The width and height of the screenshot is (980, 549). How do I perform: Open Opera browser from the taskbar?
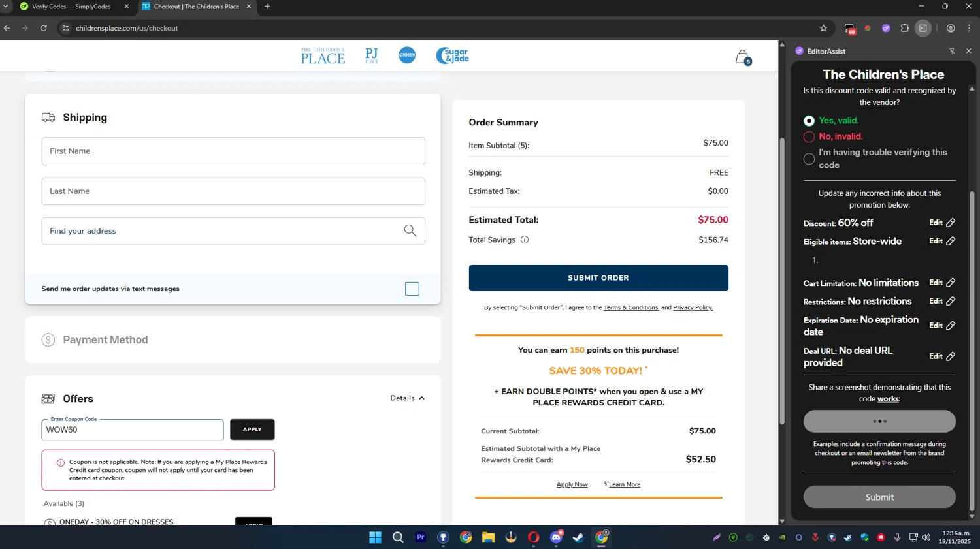[534, 537]
